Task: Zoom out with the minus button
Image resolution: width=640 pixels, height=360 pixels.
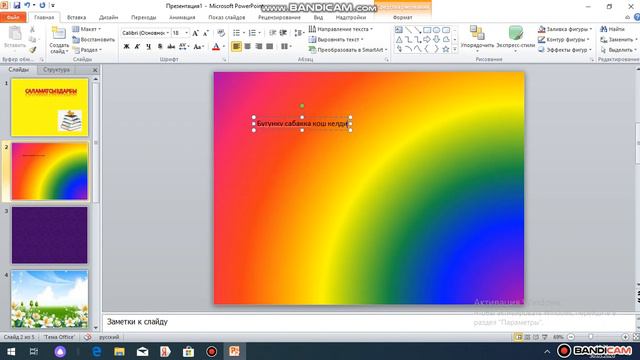Action: (x=571, y=337)
